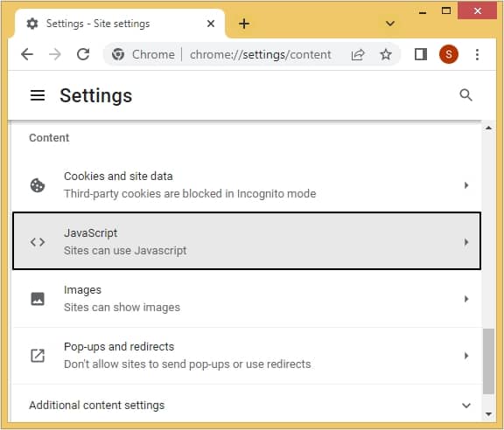Screen dimensions: 504x430
Task: Click the address bar URL
Action: [x=261, y=54]
